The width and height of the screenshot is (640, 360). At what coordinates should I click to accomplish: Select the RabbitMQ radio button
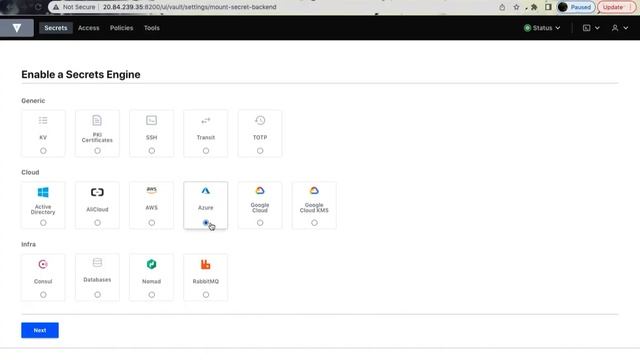pyautogui.click(x=206, y=295)
